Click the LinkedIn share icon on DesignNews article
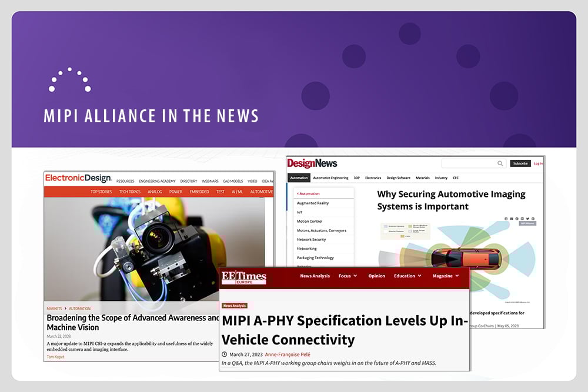The width and height of the screenshot is (588, 392). [522, 219]
